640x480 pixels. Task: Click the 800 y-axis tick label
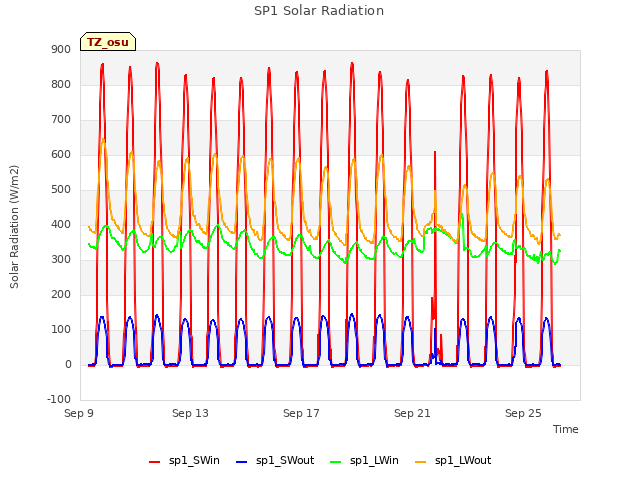click(x=61, y=84)
